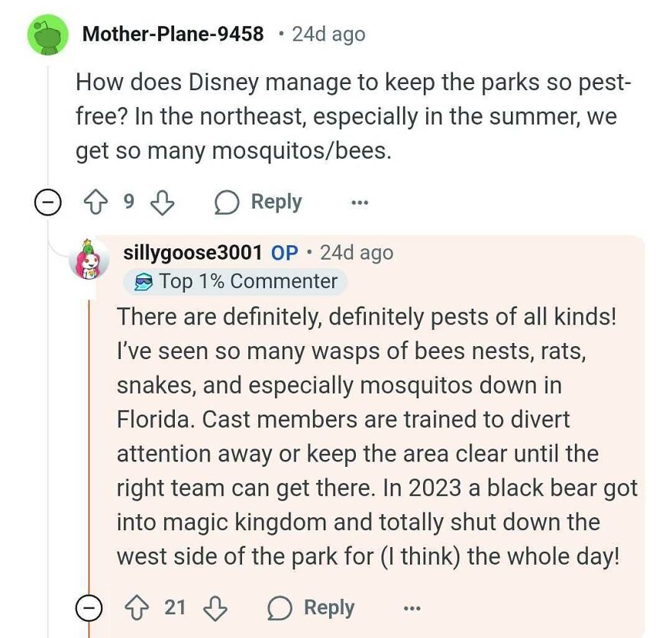Upvote sillygoose3001's reply
This screenshot has width=672, height=638.
coord(138,607)
